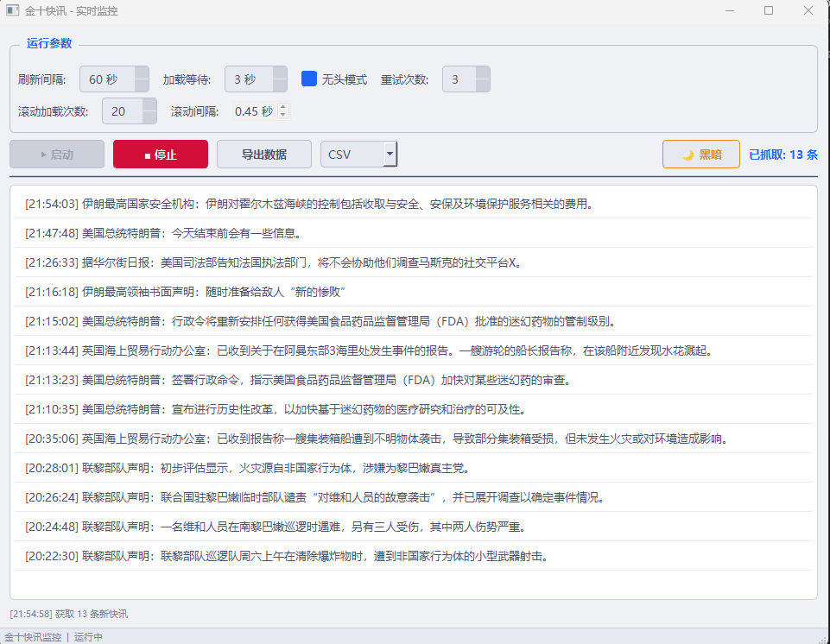Select the 20:26:24 row about 故意袭击
Viewport: 830px width, 644px height.
(414, 497)
